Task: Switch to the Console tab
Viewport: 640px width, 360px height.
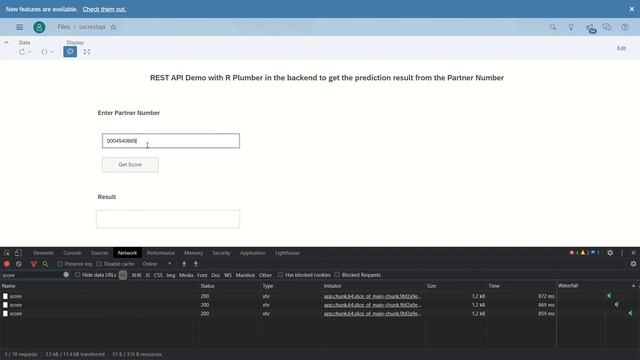Action: click(72, 253)
